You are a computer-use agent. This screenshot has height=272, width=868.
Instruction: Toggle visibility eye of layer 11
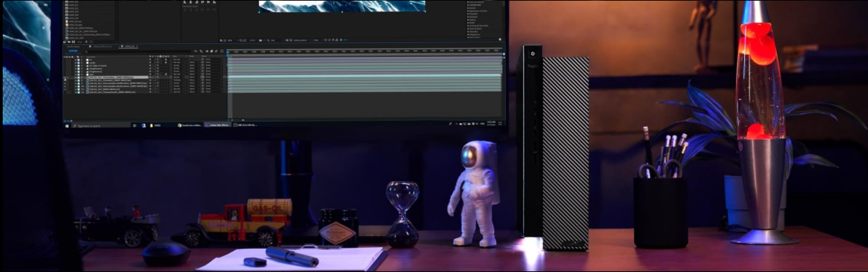point(65,89)
